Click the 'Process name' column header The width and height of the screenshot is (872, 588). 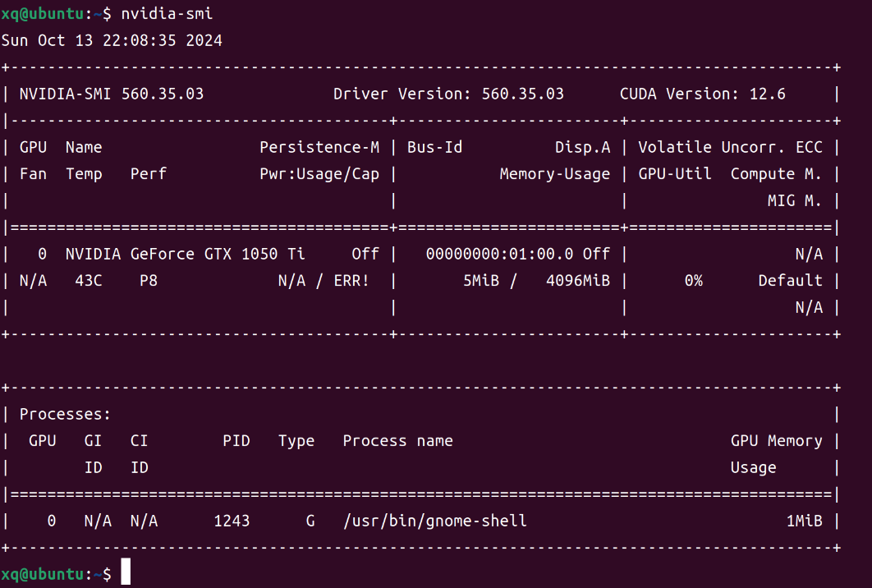click(397, 440)
